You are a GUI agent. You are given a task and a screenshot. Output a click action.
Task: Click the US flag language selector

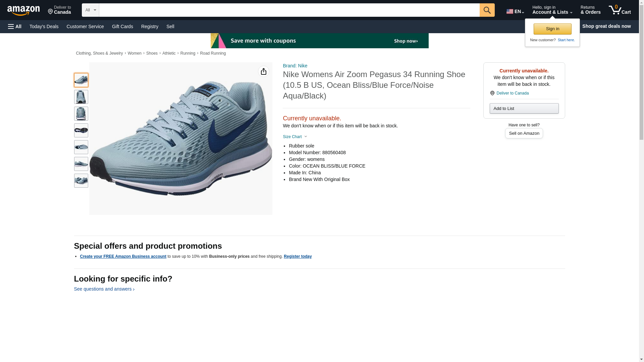click(515, 11)
